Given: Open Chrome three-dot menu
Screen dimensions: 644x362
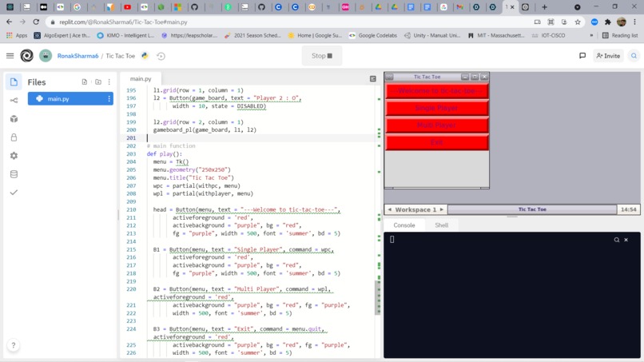Looking at the screenshot, I should [x=635, y=22].
